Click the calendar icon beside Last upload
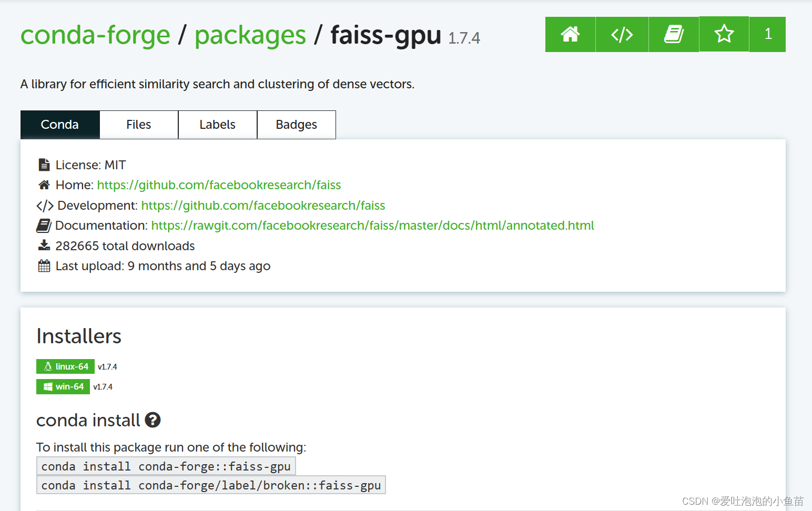812x511 pixels. click(44, 266)
